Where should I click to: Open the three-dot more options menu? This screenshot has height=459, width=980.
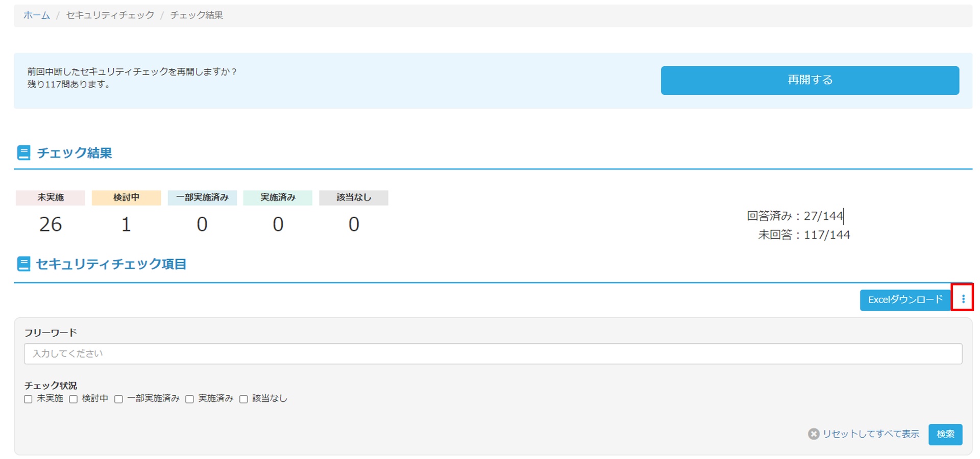pos(963,299)
